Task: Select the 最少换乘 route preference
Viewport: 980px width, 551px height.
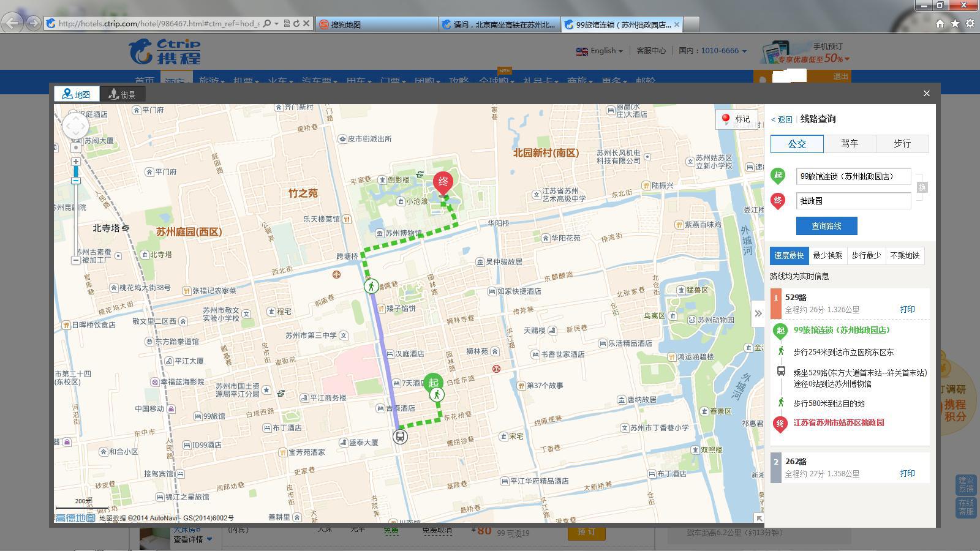Action: coord(827,255)
